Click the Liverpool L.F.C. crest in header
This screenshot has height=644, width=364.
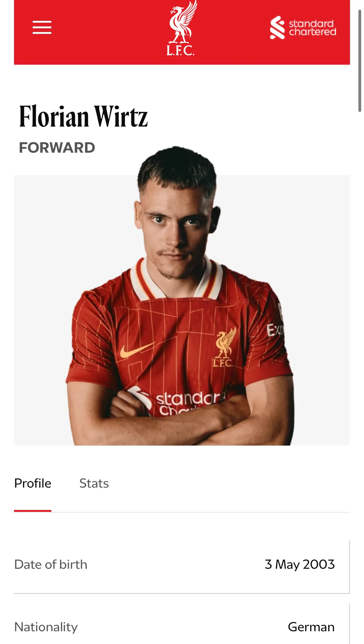click(182, 28)
